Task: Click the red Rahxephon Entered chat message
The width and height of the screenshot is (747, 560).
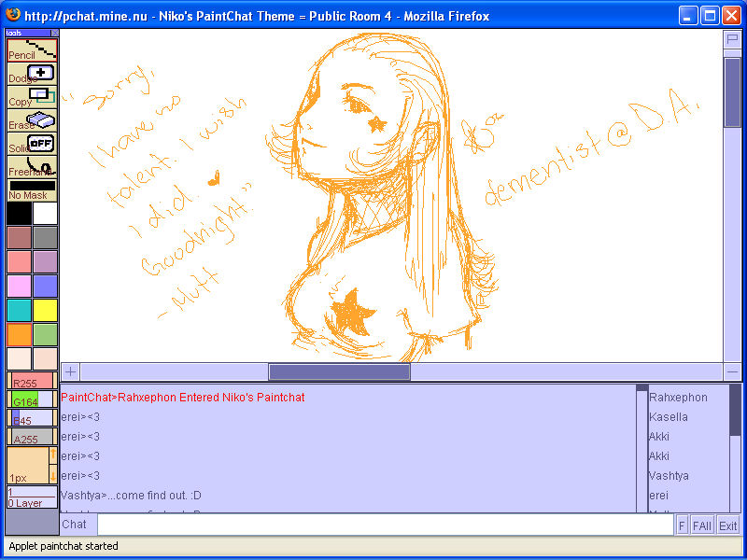Action: pos(183,398)
